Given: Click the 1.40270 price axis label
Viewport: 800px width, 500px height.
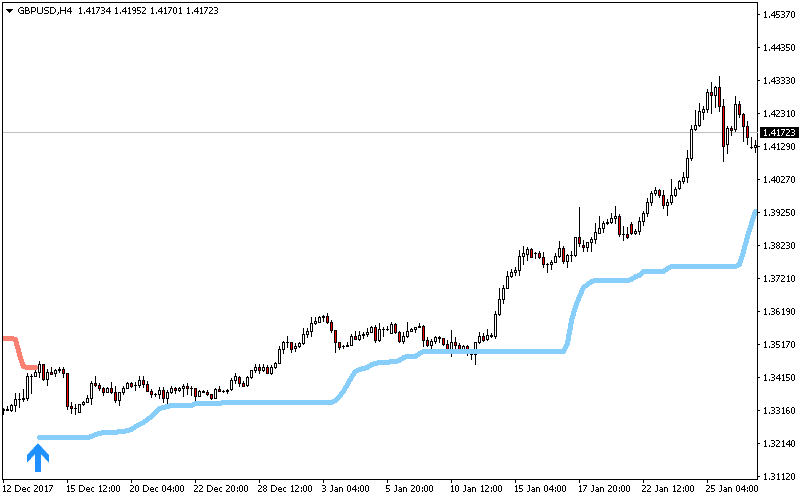Looking at the screenshot, I should [x=778, y=180].
